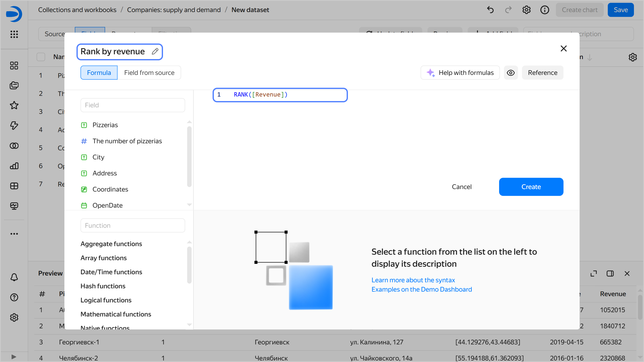Open notifications bell icon
This screenshot has width=644, height=362.
click(x=14, y=277)
